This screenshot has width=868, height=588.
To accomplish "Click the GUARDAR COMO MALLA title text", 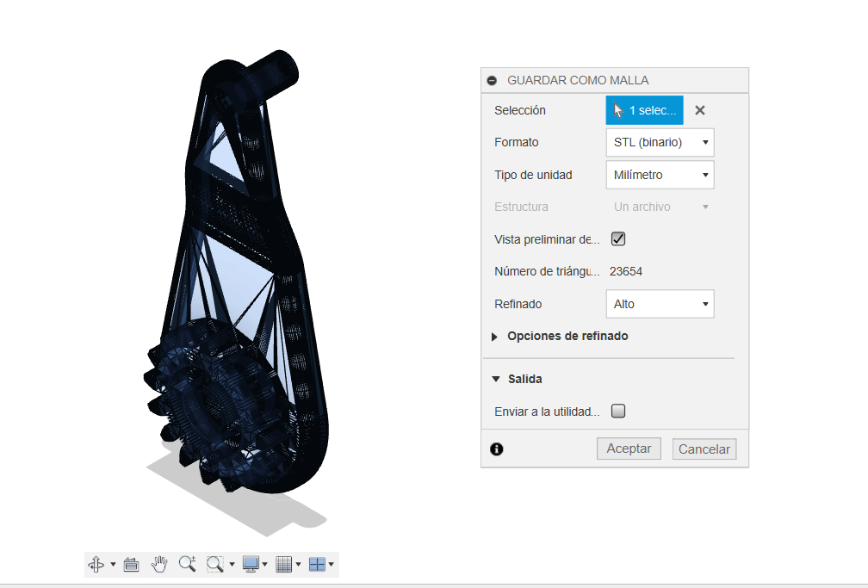I will click(578, 80).
